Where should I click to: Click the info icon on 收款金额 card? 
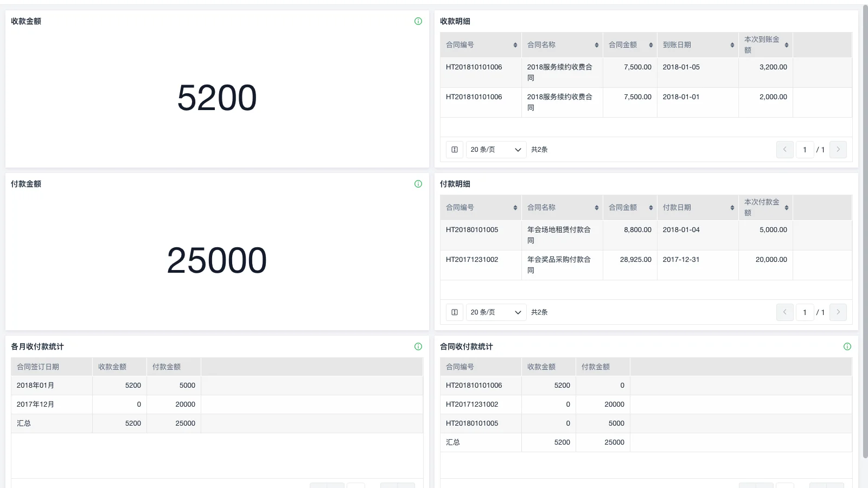coord(418,21)
